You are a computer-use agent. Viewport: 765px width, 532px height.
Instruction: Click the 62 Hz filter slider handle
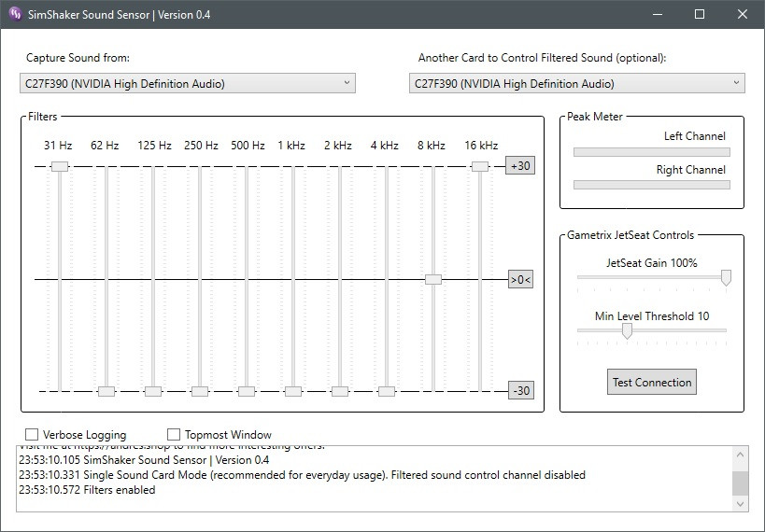point(106,391)
